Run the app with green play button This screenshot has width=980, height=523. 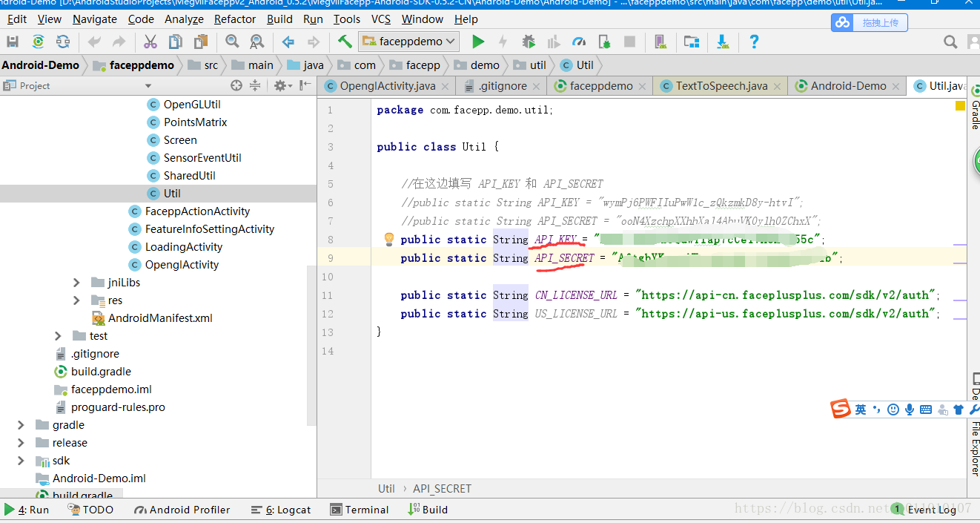tap(478, 42)
